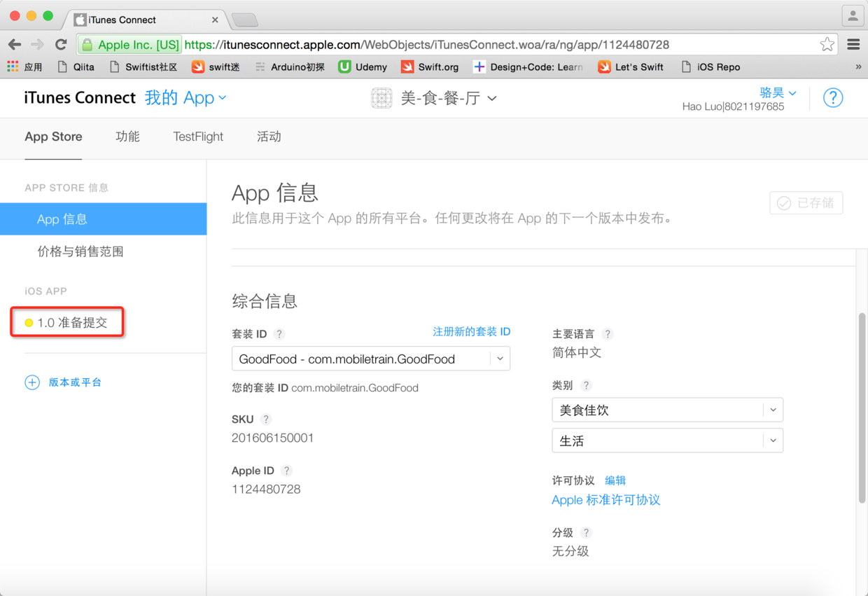
Task: Click the iTunes Connect logo title
Action: 80,98
